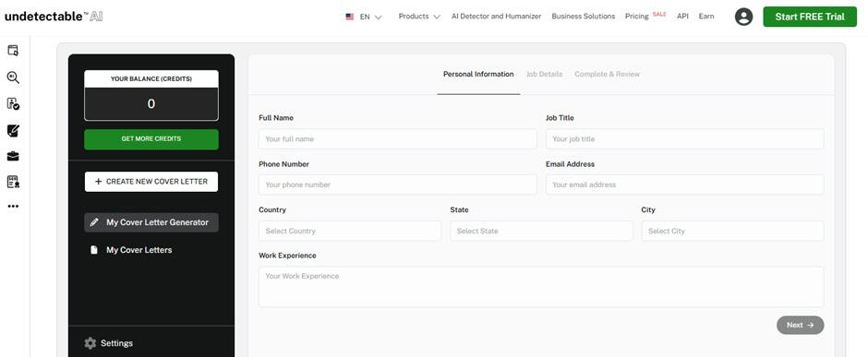868x357 pixels.
Task: Focus the Work Experience text area
Action: [x=541, y=287]
